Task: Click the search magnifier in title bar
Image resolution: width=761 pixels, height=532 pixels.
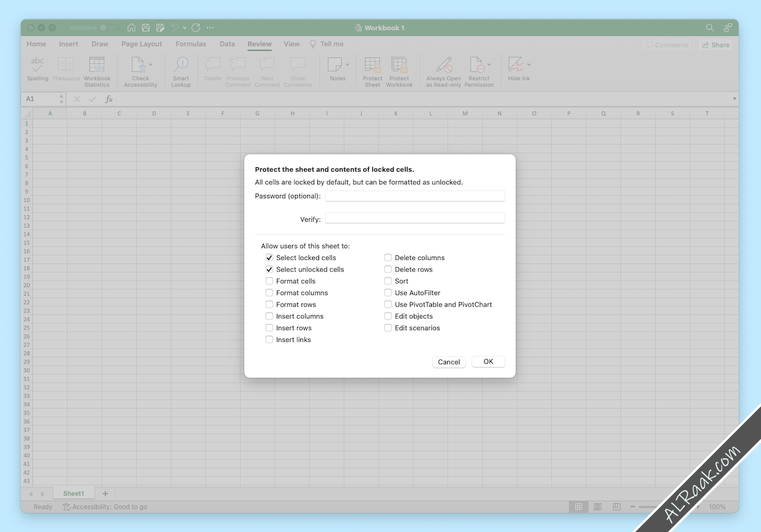Action: 709,28
